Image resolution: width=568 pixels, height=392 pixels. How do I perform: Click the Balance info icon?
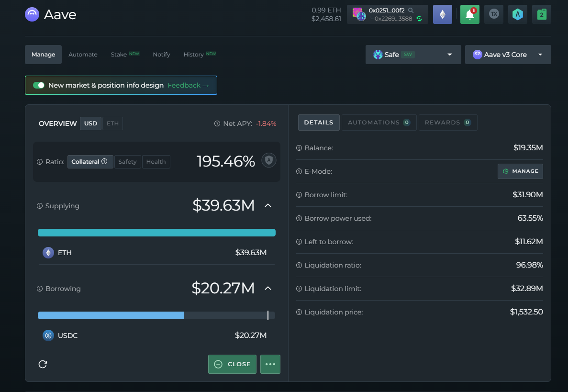[299, 148]
